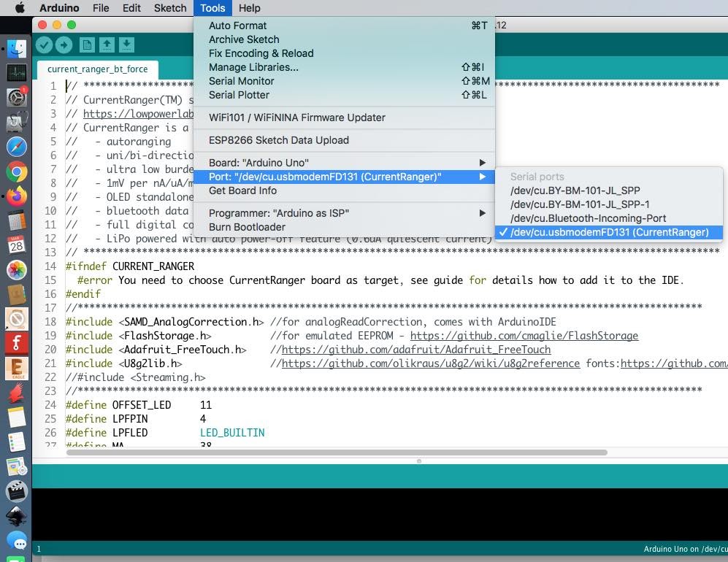Open the blue chat bubble dock app
This screenshot has width=728, height=562.
pos(18,541)
